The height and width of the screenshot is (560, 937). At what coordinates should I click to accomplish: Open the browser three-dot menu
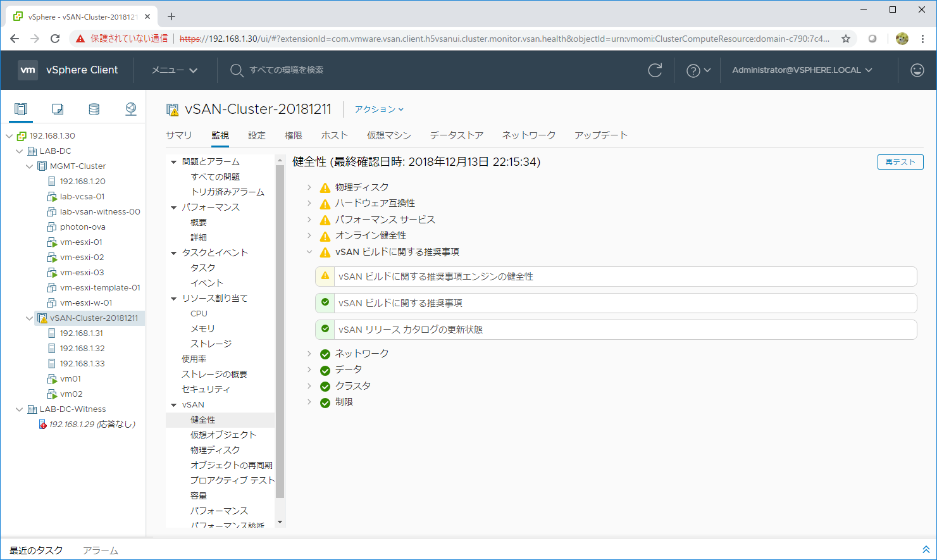pos(922,39)
